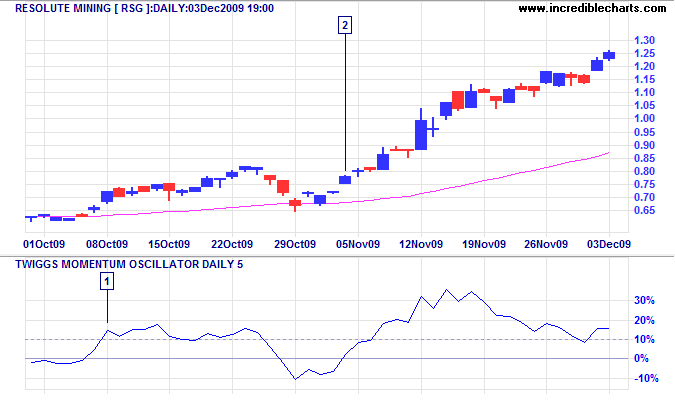Select the 0.90 price axis label
This screenshot has width=675, height=400.
click(x=644, y=146)
